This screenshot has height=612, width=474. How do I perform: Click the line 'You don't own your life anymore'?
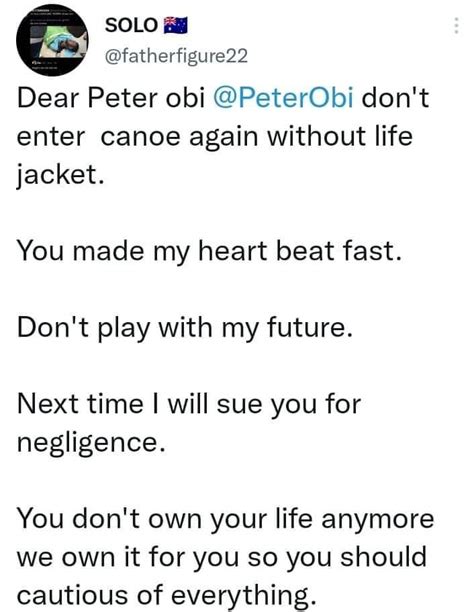225,519
